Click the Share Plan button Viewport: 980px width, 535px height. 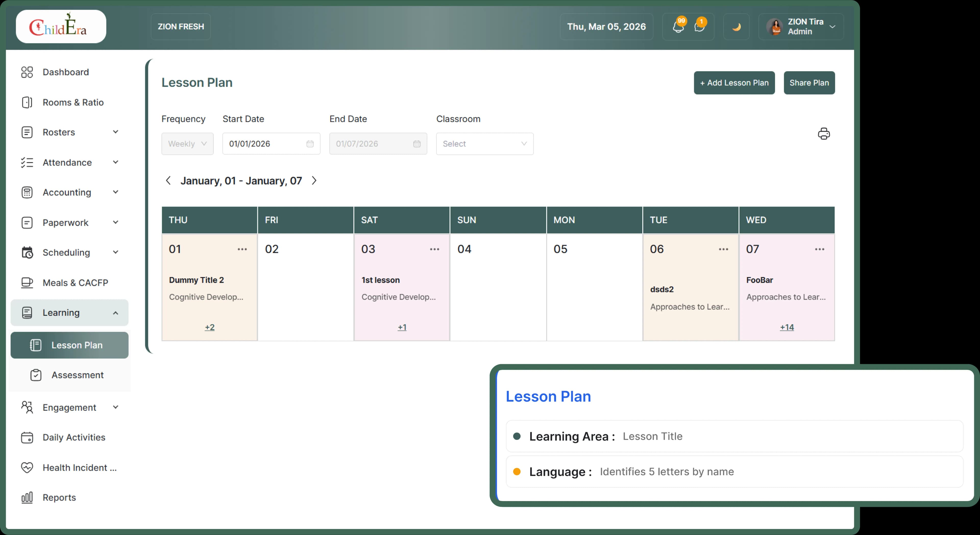pyautogui.click(x=809, y=83)
